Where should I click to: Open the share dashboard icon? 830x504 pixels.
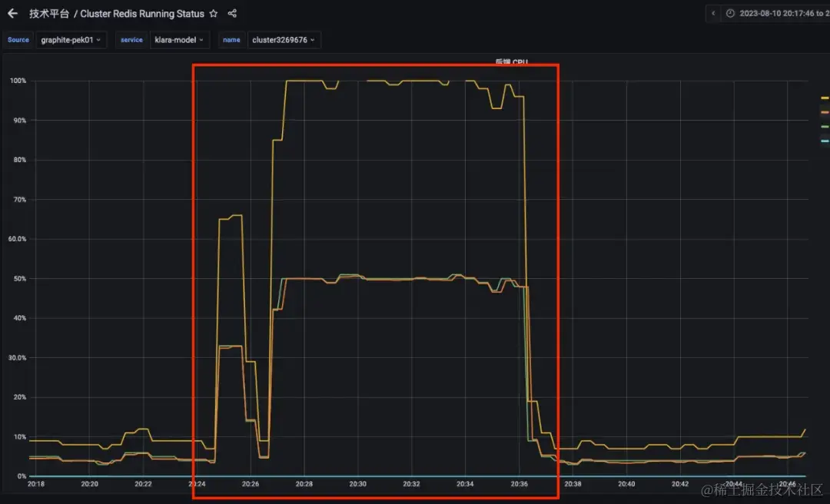coord(232,13)
